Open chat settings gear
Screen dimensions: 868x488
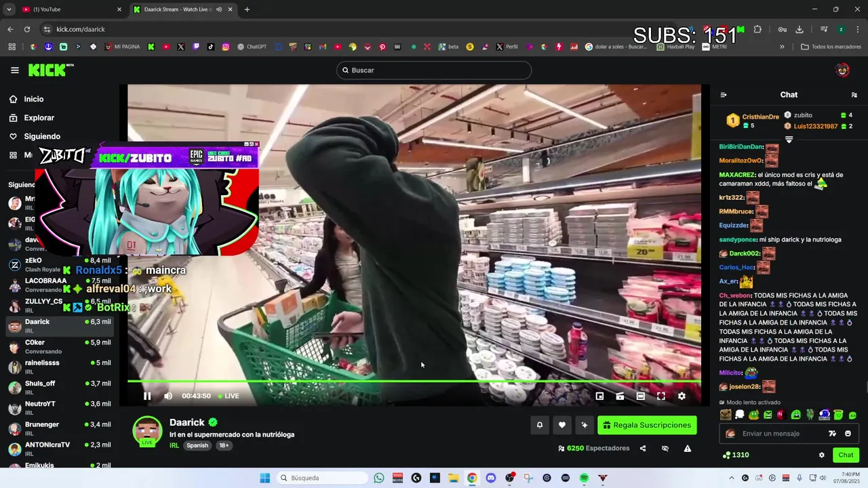[x=822, y=455]
